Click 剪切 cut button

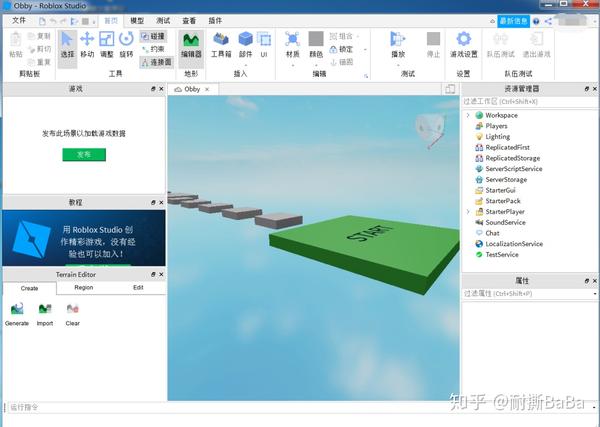(39, 49)
